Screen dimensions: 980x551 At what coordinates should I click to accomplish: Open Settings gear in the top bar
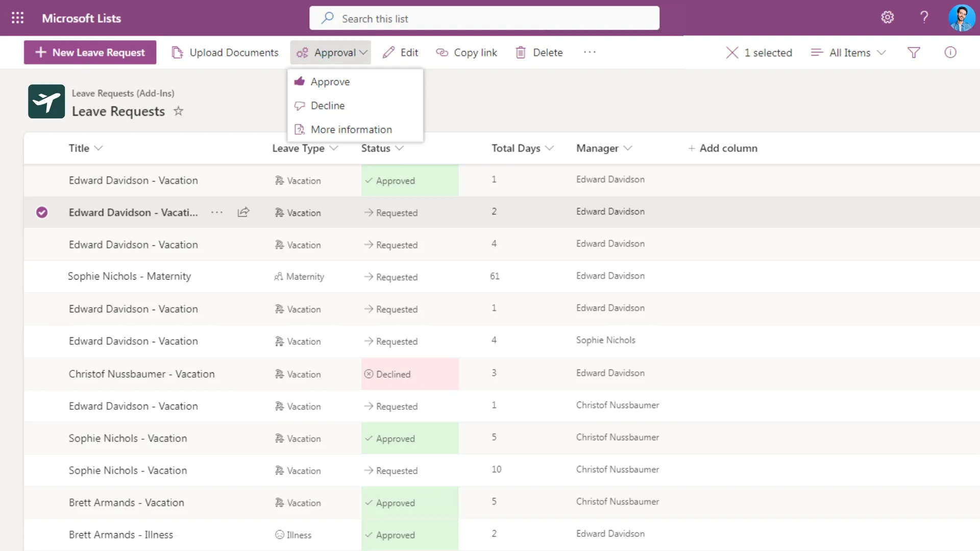pyautogui.click(x=888, y=17)
